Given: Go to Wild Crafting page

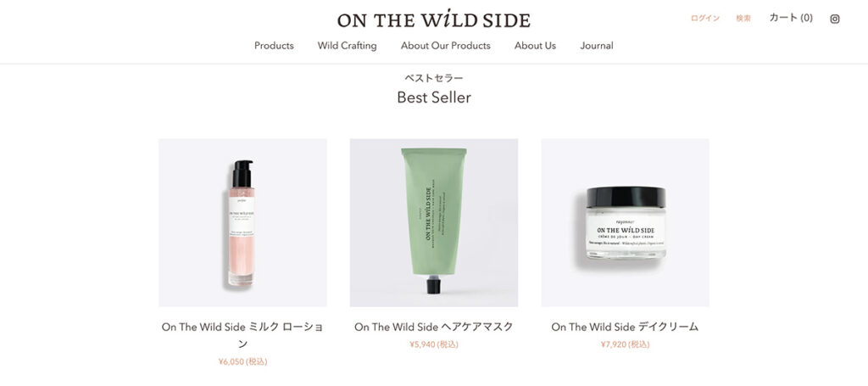Looking at the screenshot, I should pos(347,46).
